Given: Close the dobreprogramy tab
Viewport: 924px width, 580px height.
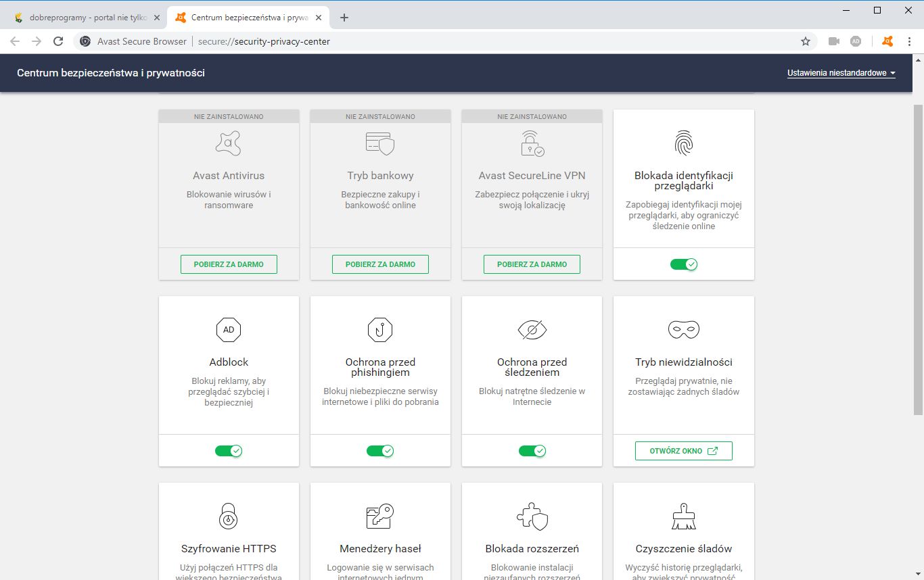Looking at the screenshot, I should click(156, 18).
